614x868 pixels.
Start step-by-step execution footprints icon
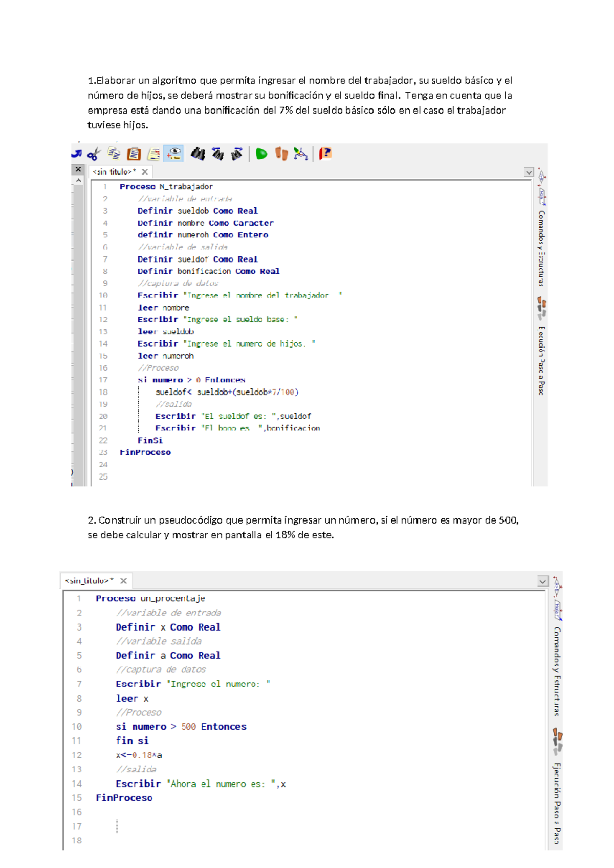pyautogui.click(x=281, y=154)
